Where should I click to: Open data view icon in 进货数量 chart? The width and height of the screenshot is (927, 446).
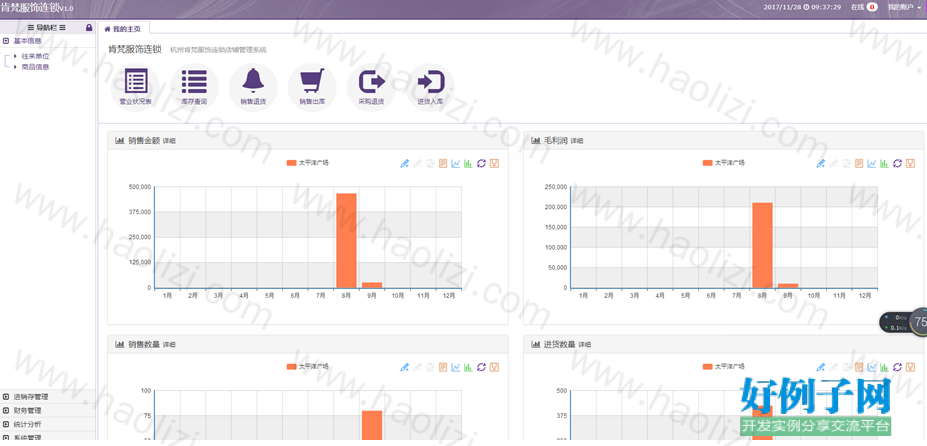[x=859, y=367]
